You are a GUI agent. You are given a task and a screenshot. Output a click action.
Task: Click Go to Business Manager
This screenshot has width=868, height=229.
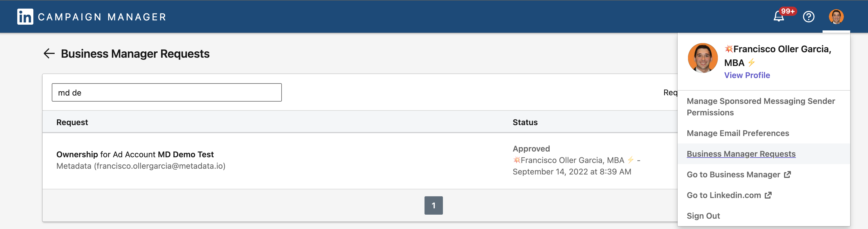[x=733, y=174]
